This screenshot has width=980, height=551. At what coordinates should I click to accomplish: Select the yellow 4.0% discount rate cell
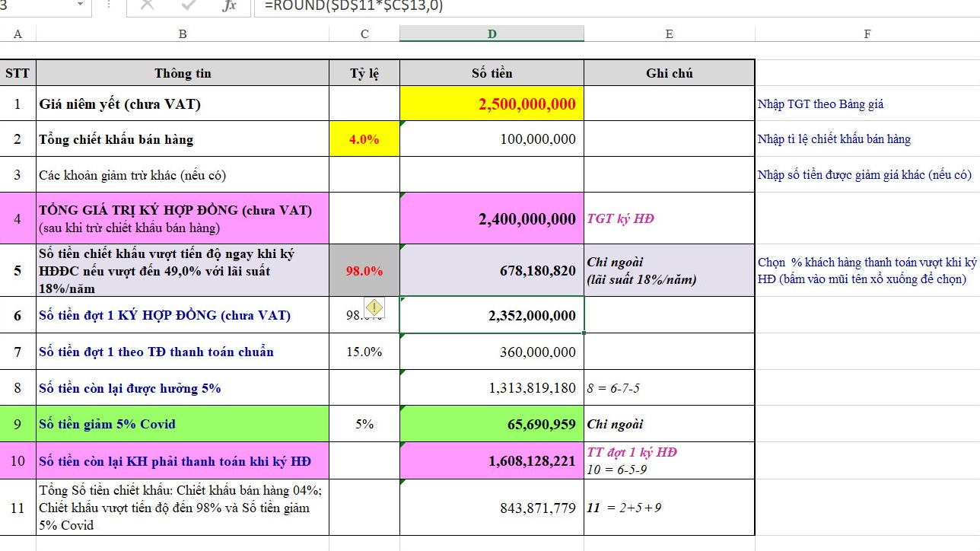pos(364,139)
